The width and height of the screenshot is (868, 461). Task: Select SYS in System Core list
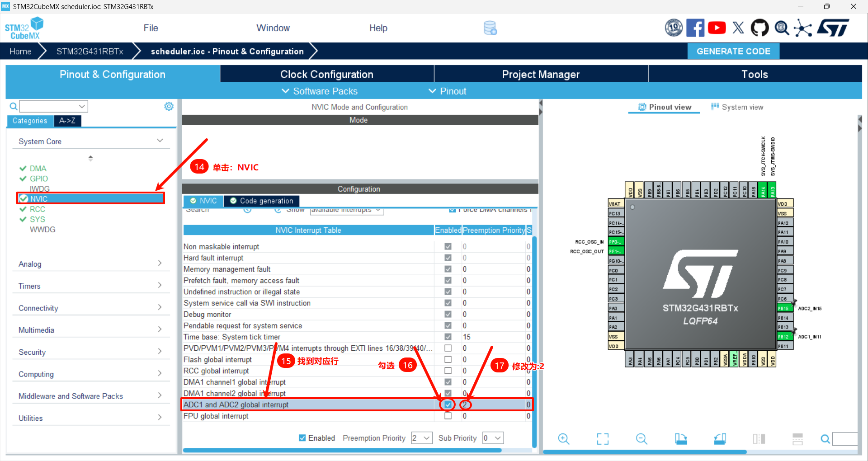tap(38, 219)
